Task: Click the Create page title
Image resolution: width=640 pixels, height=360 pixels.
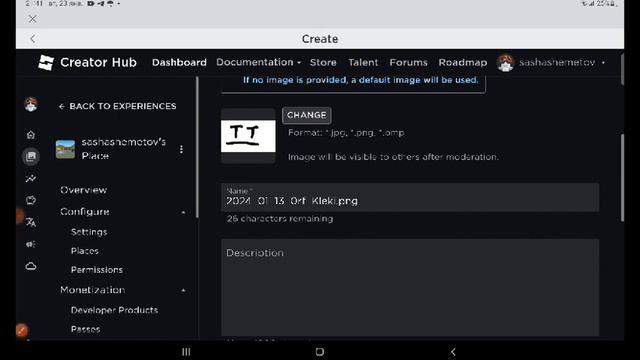Action: pos(320,39)
